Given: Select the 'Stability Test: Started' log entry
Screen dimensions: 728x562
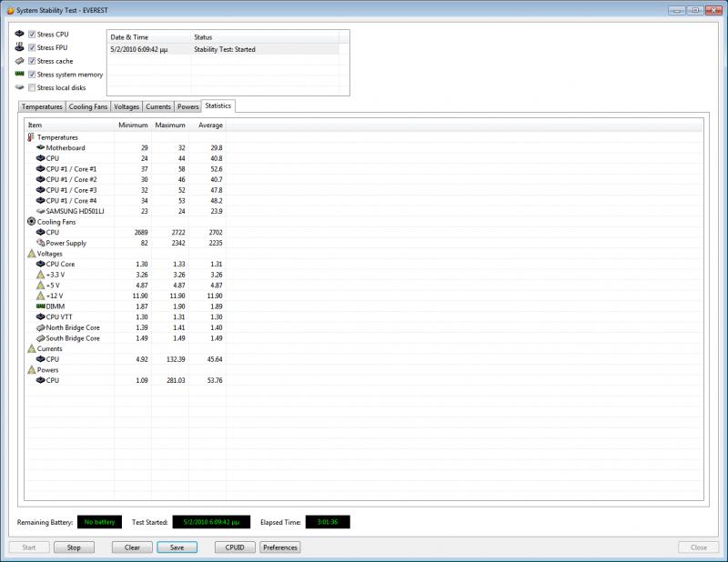Looking at the screenshot, I should 223,49.
